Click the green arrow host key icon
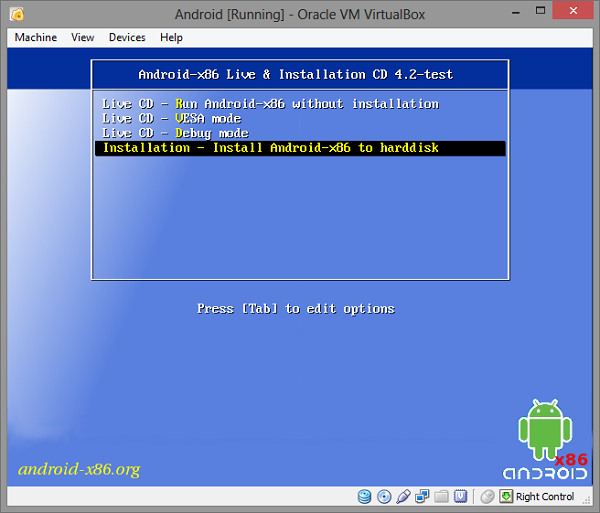Viewport: 600px width, 513px height. coord(506,496)
